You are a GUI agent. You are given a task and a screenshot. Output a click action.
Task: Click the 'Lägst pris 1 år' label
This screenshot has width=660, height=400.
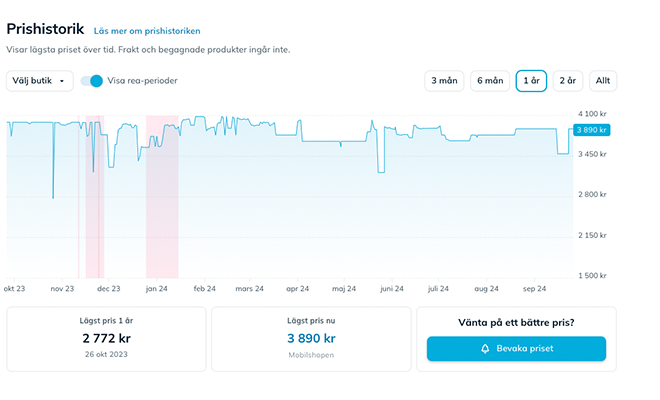106,321
